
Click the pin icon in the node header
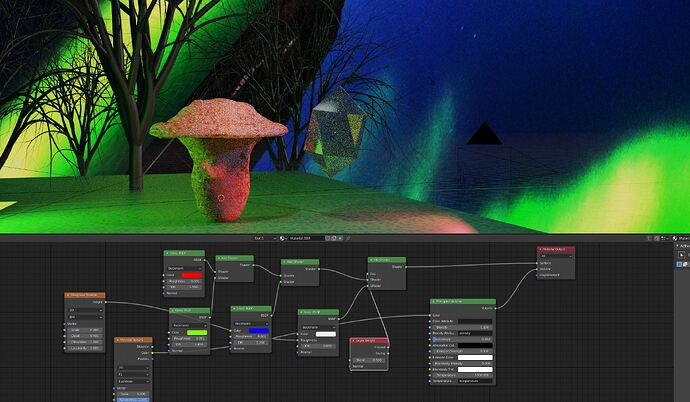coord(348,238)
